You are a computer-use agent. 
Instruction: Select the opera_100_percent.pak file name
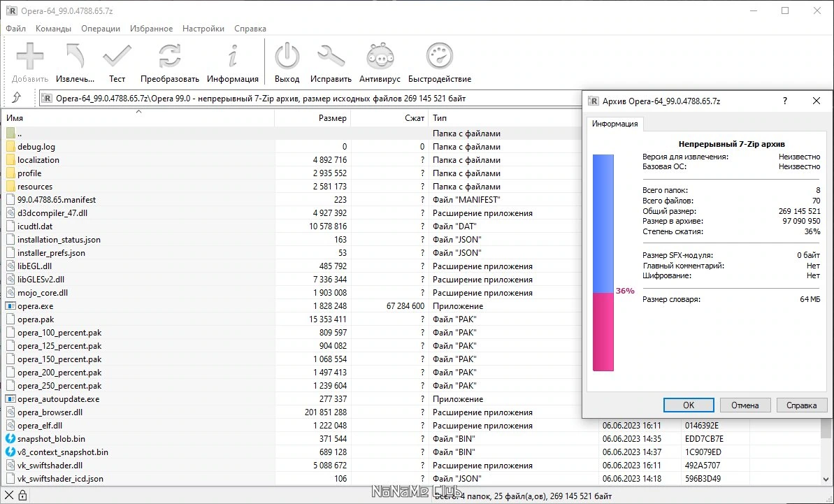[x=59, y=333]
